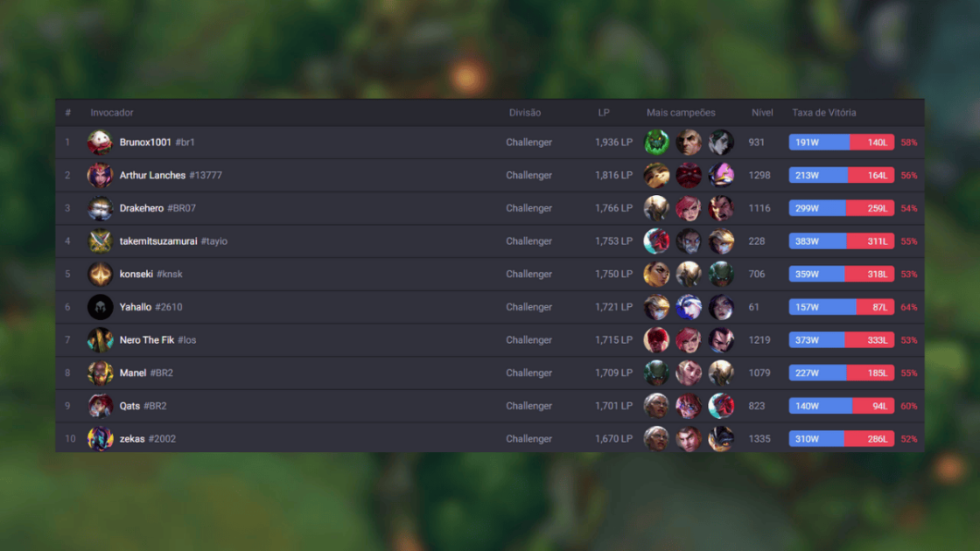Viewport: 980px width, 551px height.
Task: Sort by the LP column header
Action: pos(603,113)
